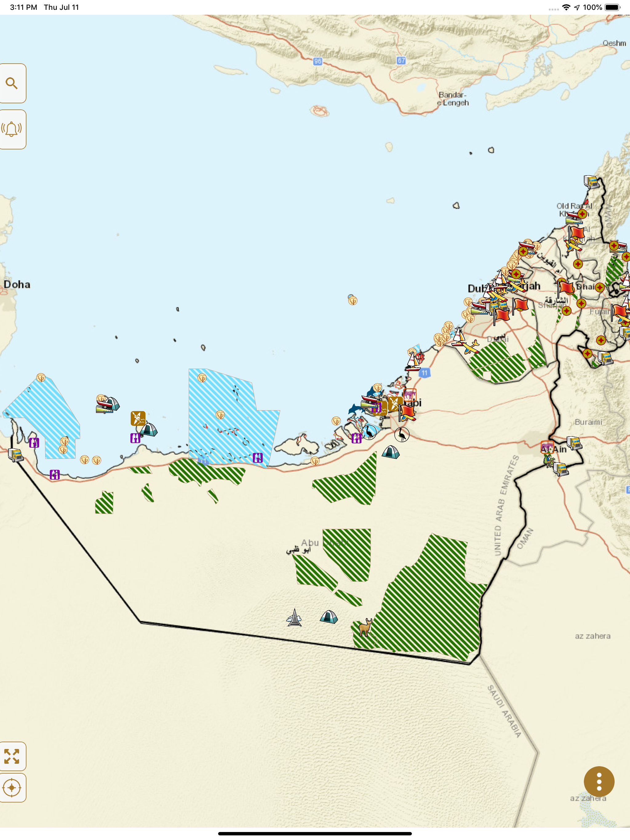Select the truck icon south of Al Ain
The height and width of the screenshot is (840, 630).
(561, 469)
